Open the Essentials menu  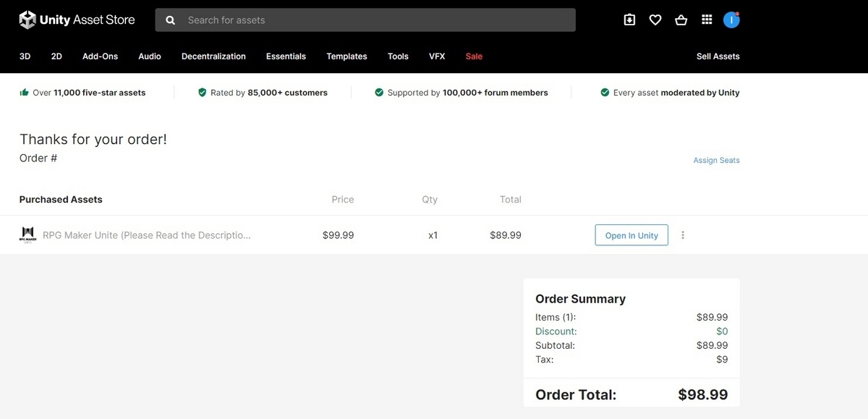286,56
